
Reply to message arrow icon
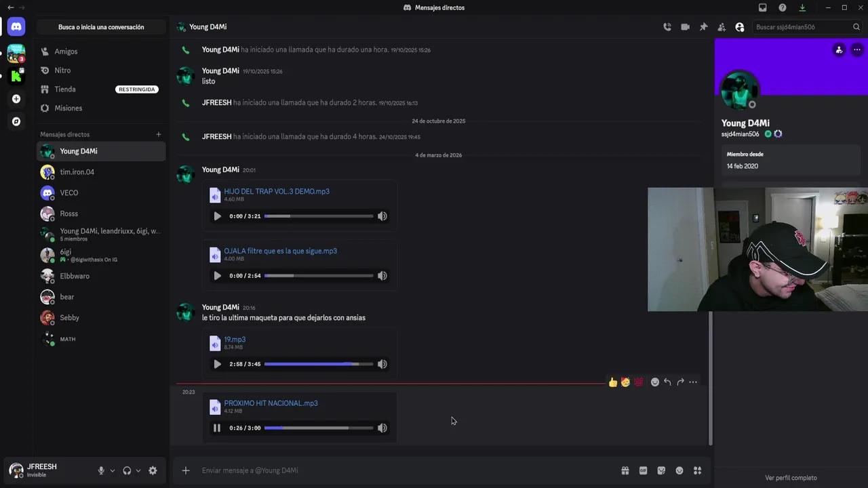tap(667, 382)
